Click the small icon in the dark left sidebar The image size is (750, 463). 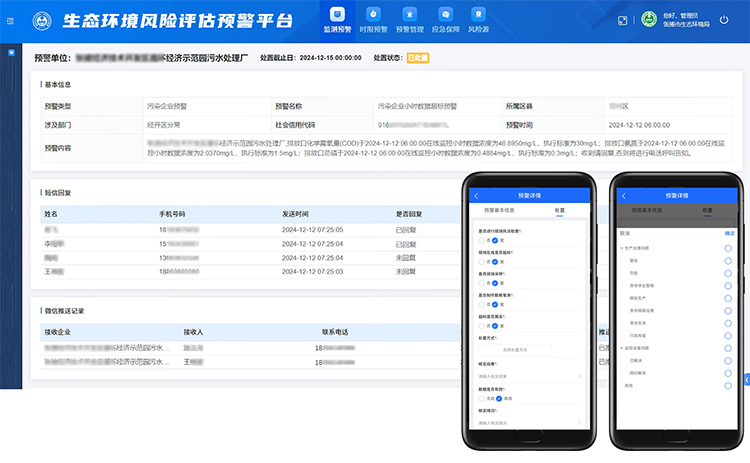point(11,53)
